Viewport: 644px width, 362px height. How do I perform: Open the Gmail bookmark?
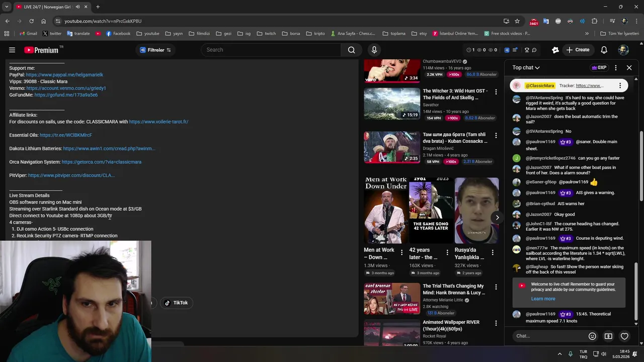click(x=28, y=34)
